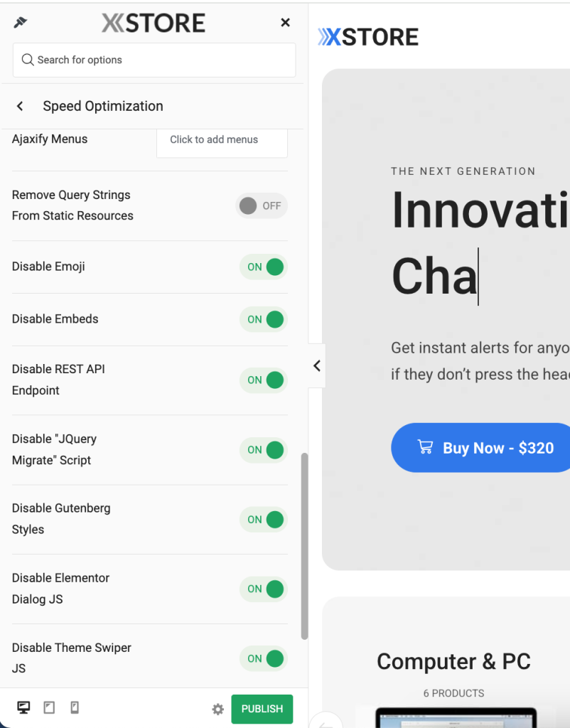Toggle the Disable REST API Endpoint switch

point(264,380)
